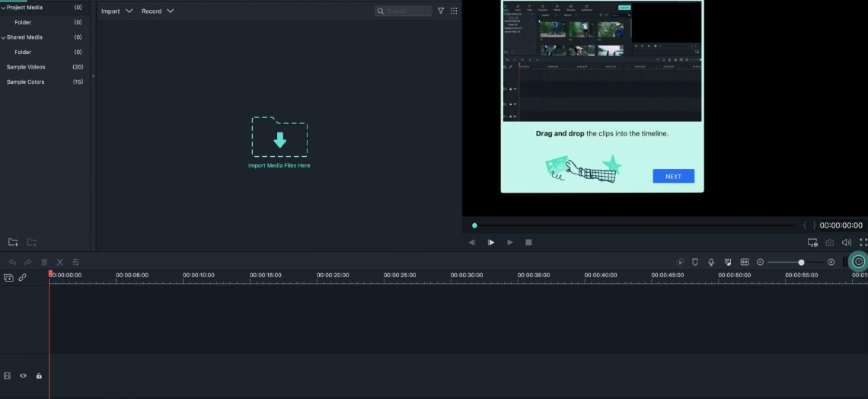
Task: Collapse the Shared Media tree group
Action: pos(3,37)
